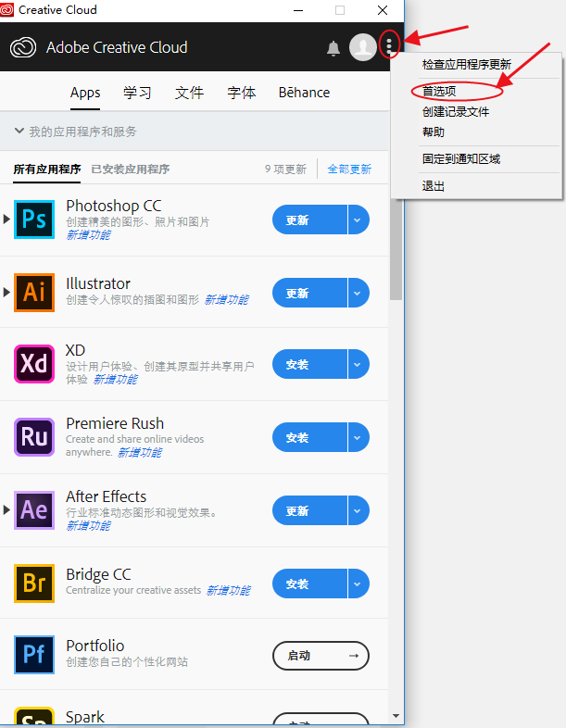Click the 全部更新 link
Screen dimensions: 566x728
(349, 169)
